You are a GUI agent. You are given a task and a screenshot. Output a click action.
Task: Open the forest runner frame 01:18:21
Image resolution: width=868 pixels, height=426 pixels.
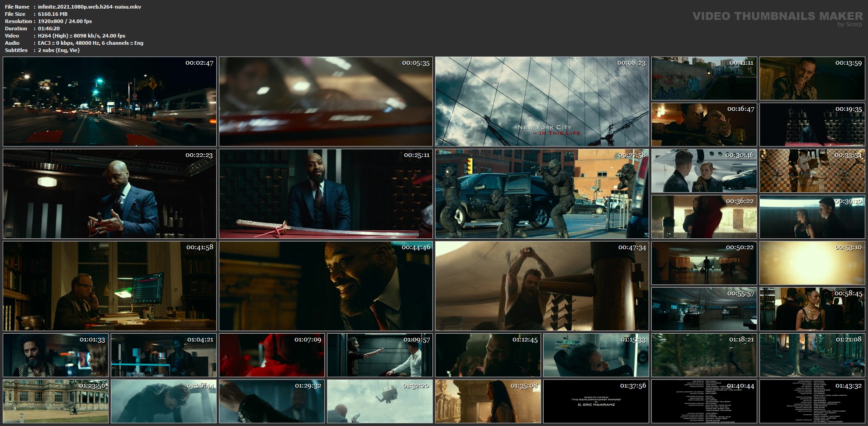[x=704, y=355]
